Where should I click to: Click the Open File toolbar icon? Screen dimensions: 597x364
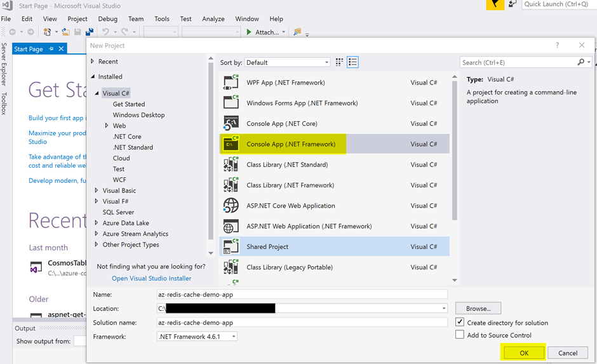click(66, 32)
